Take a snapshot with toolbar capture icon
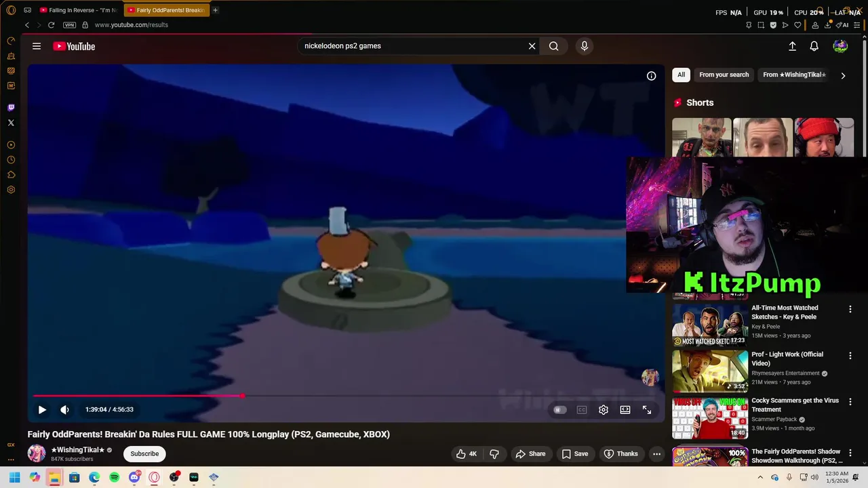The width and height of the screenshot is (868, 488). click(x=761, y=25)
